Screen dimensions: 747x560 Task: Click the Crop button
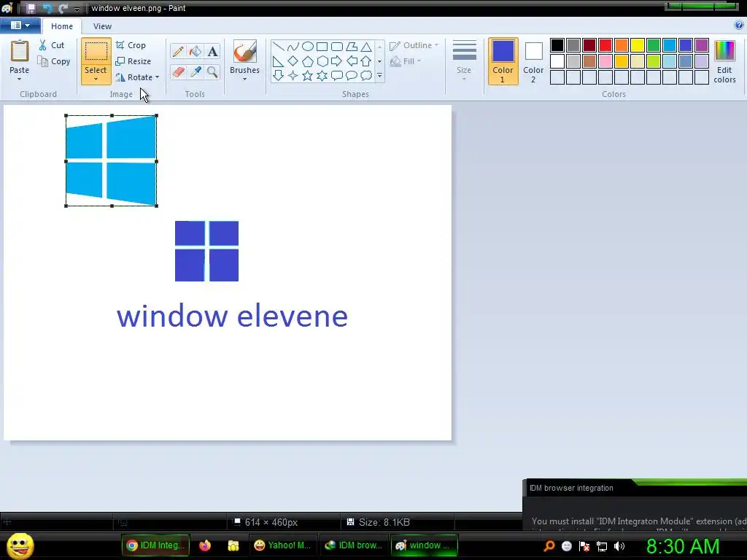coord(131,45)
